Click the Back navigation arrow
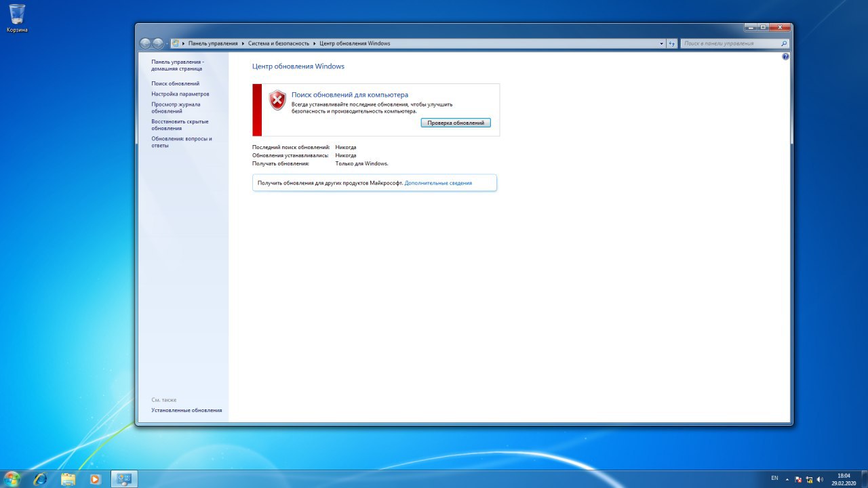 (145, 43)
